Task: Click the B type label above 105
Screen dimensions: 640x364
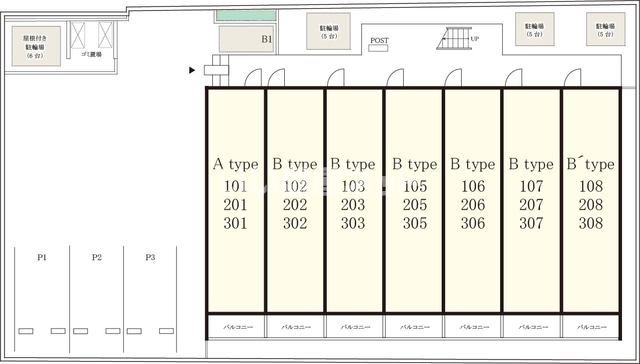Action: tap(415, 164)
